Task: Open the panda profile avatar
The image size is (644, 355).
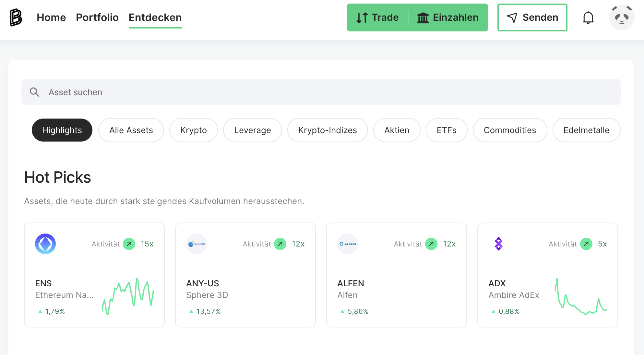Action: [621, 17]
